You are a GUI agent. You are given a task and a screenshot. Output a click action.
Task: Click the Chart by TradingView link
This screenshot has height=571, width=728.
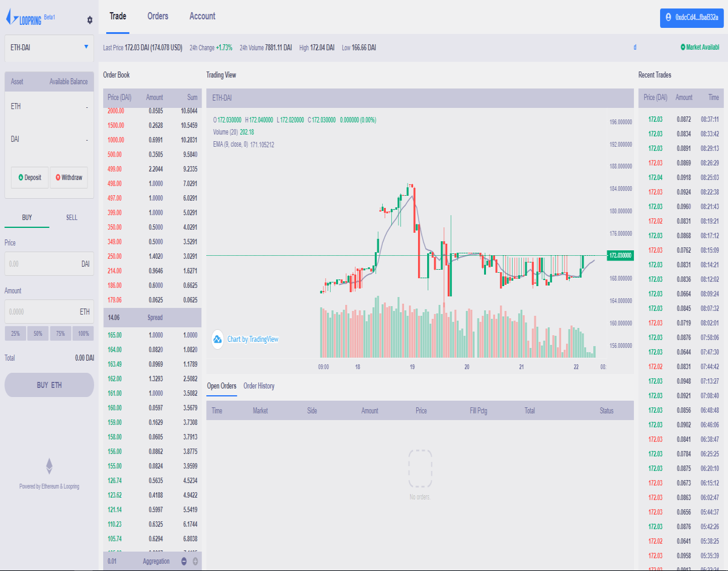click(253, 339)
